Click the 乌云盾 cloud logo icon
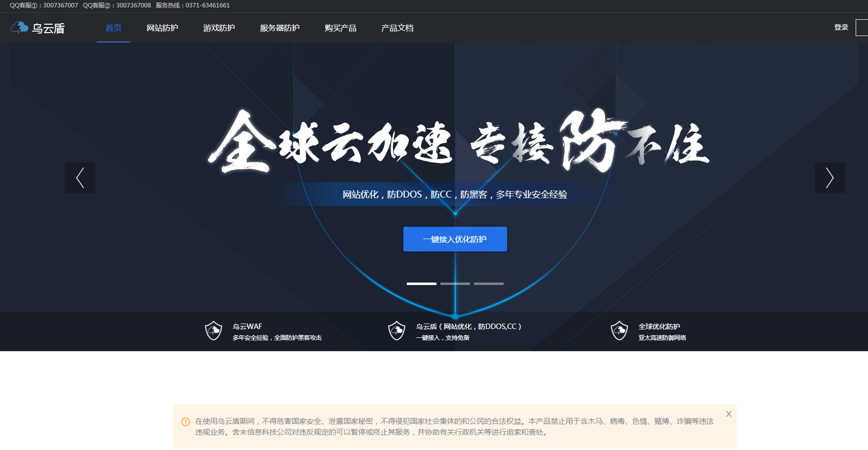This screenshot has width=868, height=450. click(x=20, y=28)
